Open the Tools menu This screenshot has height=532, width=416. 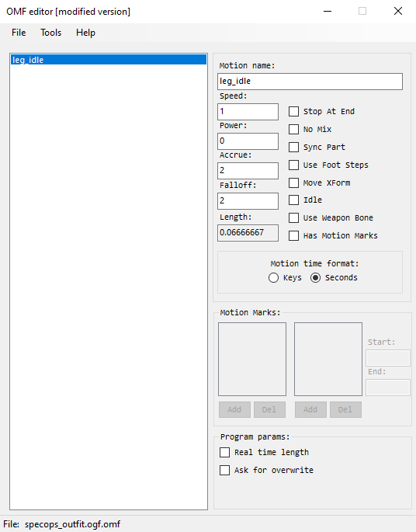click(x=51, y=33)
